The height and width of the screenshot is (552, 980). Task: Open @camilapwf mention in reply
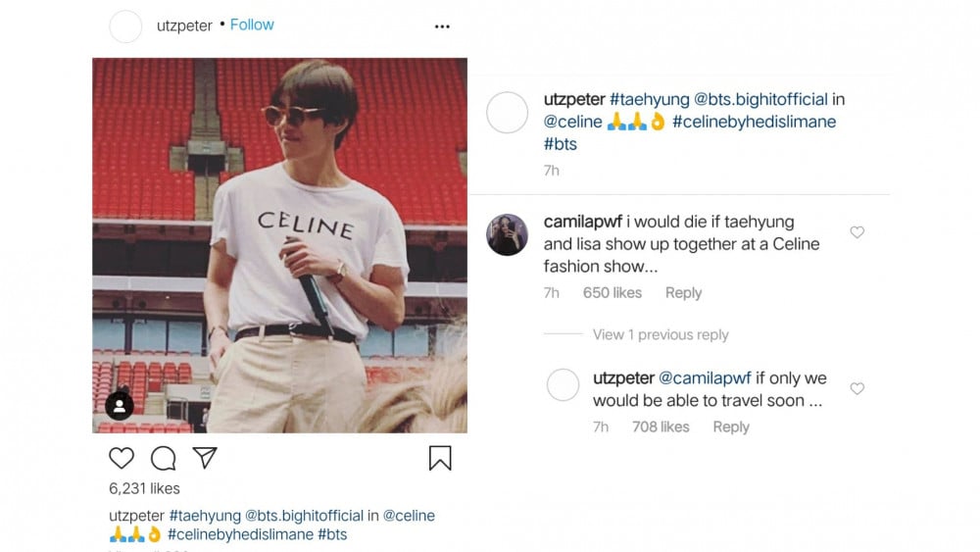click(705, 377)
